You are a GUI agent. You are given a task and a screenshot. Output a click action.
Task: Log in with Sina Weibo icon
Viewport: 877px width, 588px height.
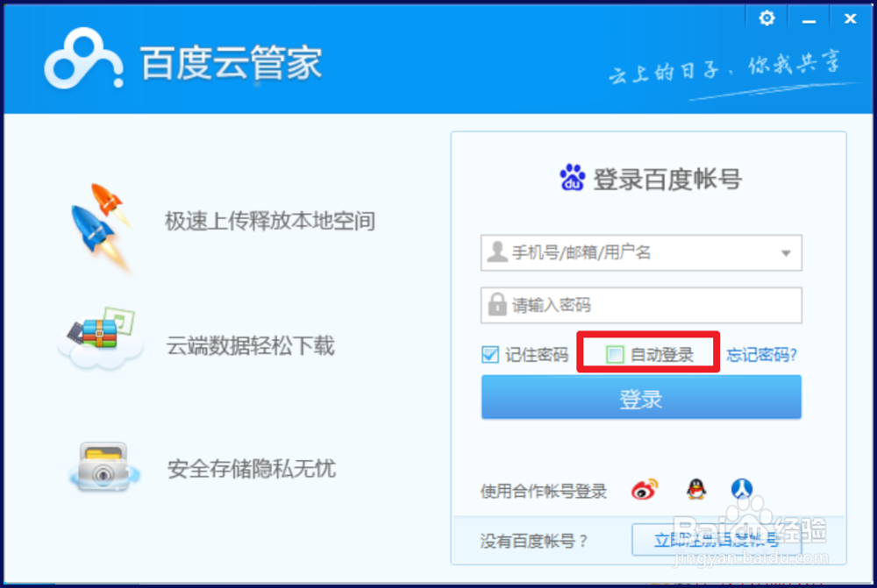coord(645,490)
